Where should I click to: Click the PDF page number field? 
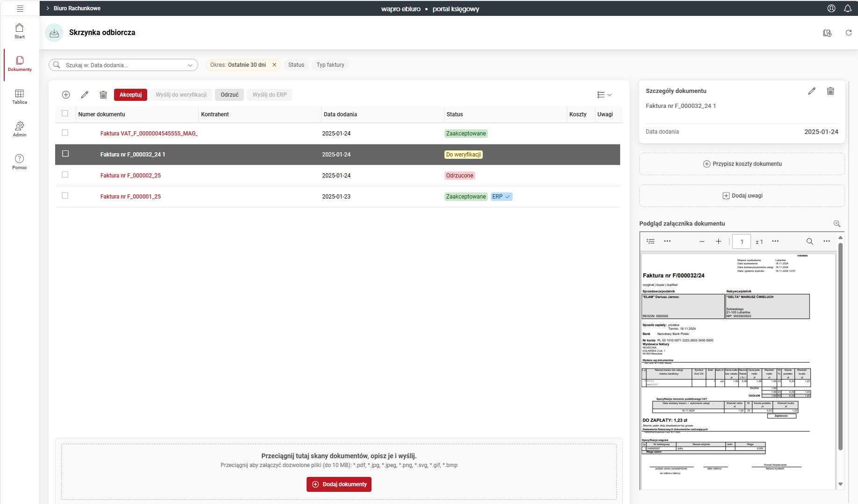(742, 241)
